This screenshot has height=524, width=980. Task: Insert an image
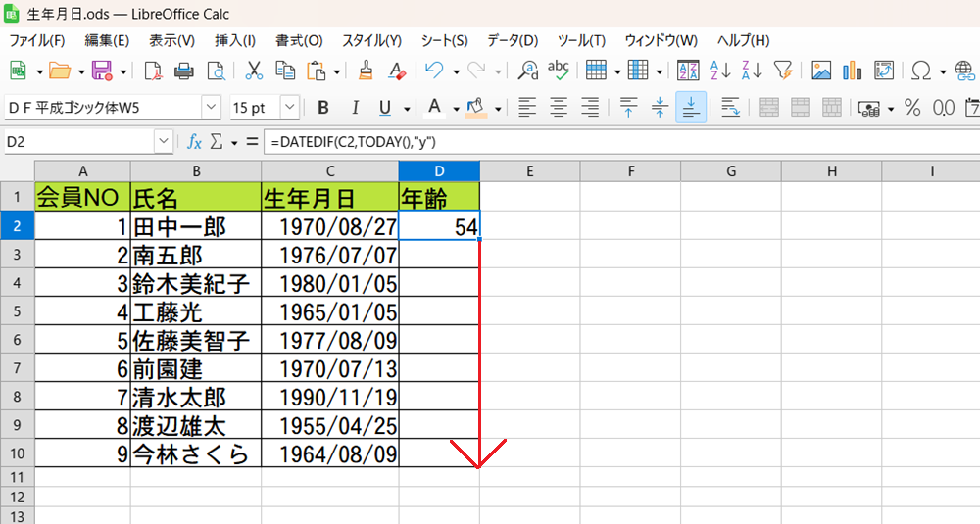821,71
